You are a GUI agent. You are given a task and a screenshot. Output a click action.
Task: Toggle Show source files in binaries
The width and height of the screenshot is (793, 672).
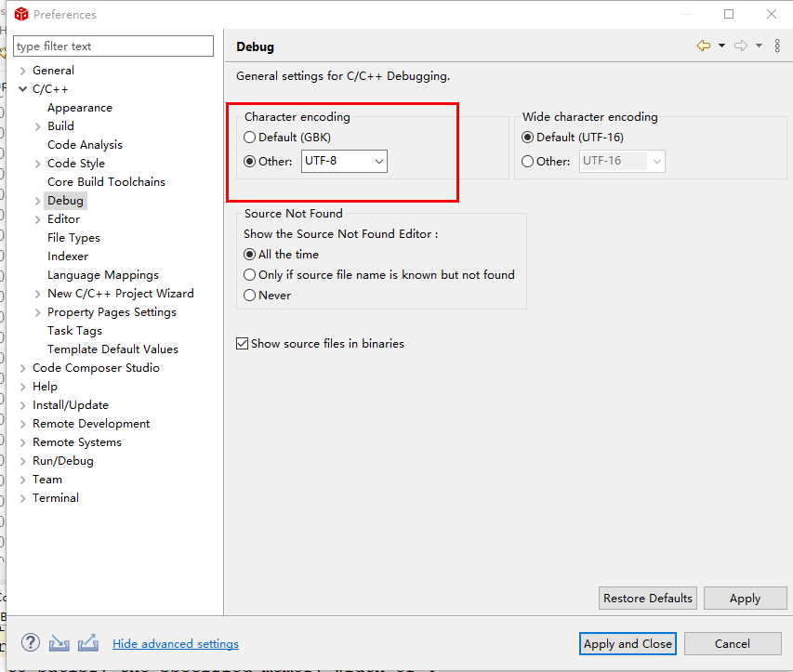point(243,344)
